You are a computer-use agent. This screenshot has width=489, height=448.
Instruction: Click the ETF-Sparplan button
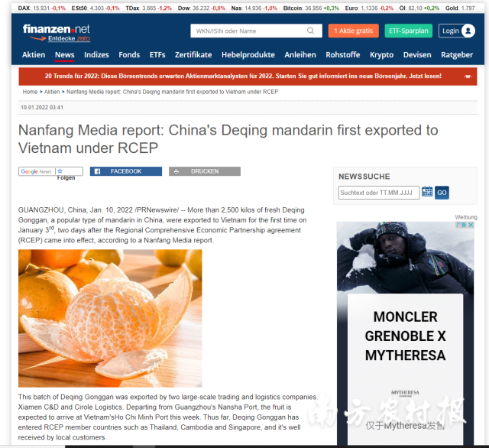coord(409,31)
